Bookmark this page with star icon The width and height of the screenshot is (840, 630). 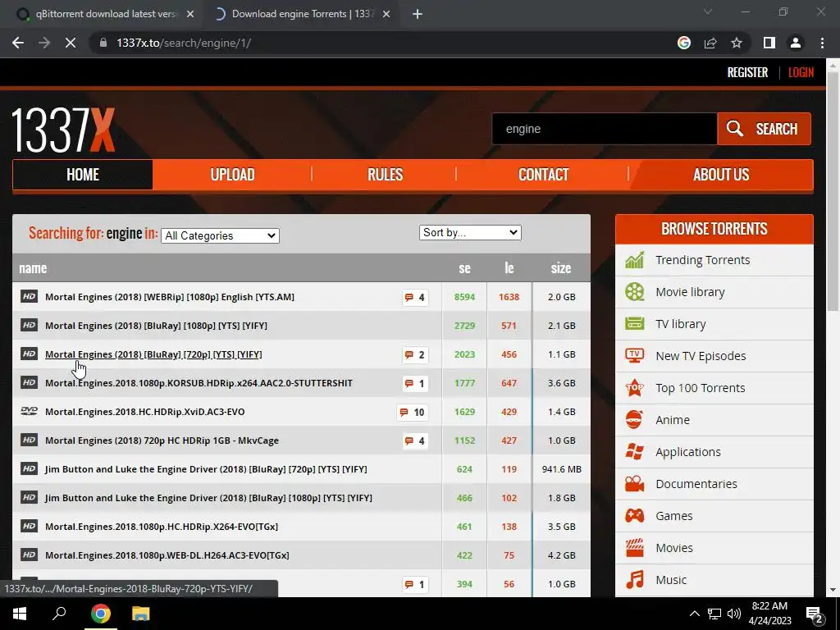point(737,43)
